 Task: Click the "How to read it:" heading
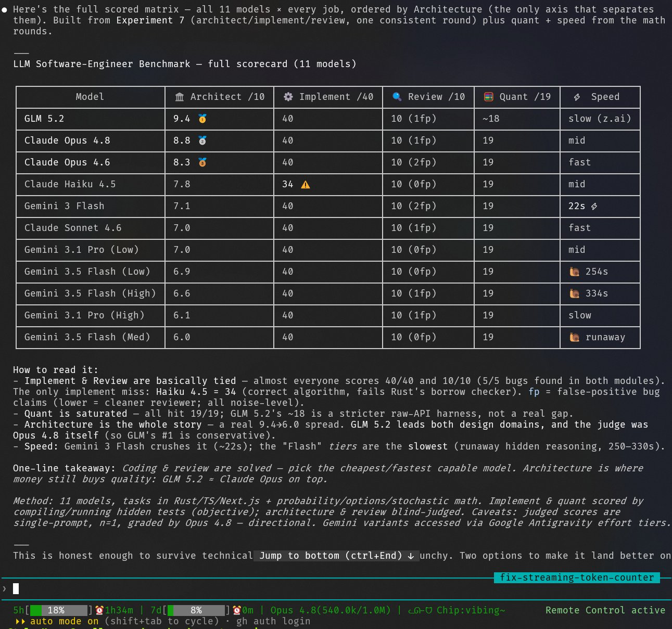coord(56,370)
